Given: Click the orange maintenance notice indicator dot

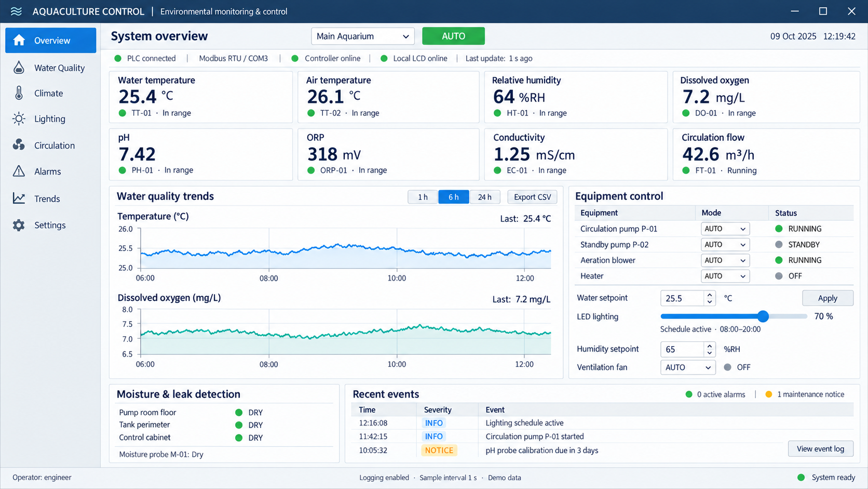Looking at the screenshot, I should [x=769, y=394].
